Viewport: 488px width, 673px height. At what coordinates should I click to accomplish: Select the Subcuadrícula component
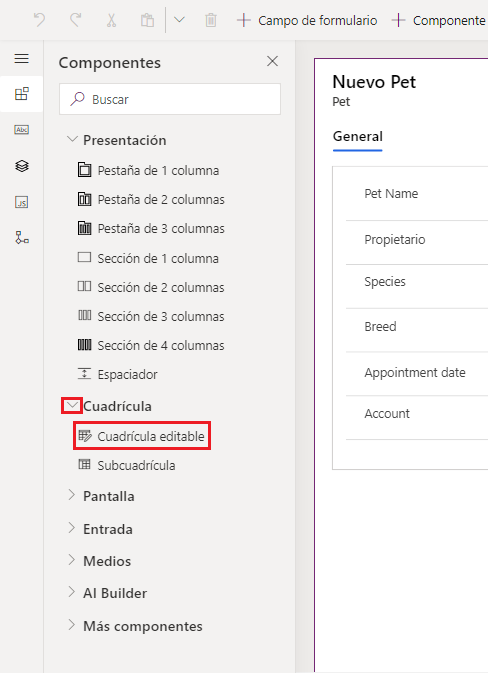pos(127,465)
